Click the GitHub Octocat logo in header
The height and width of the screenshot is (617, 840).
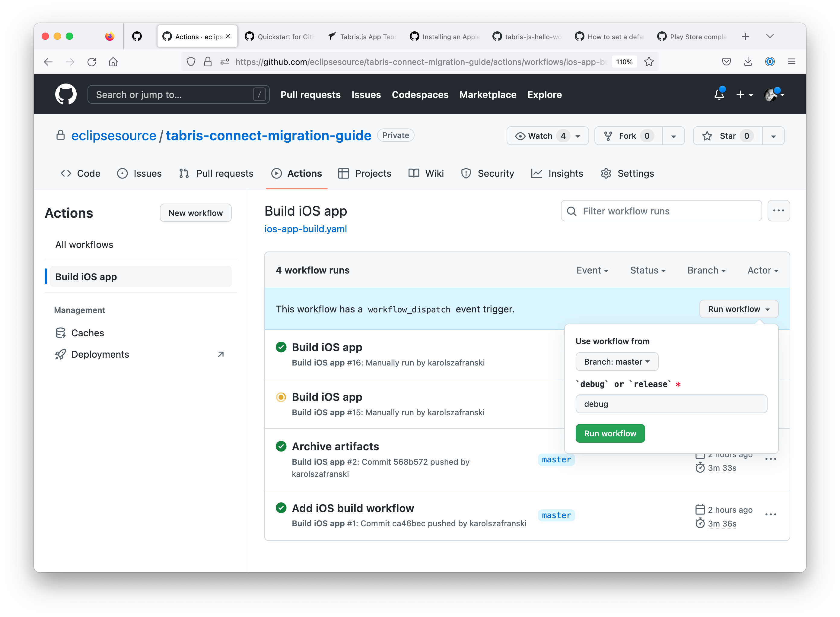[x=66, y=94]
